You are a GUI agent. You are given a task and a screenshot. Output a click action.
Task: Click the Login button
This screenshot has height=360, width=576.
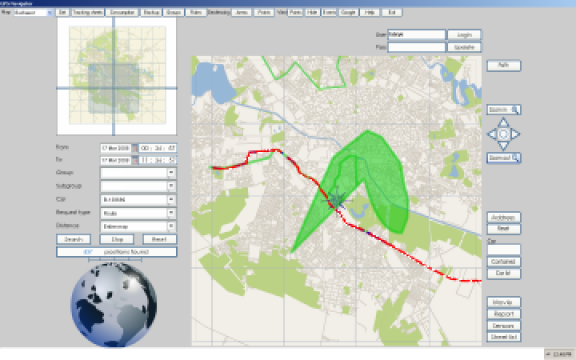point(464,35)
